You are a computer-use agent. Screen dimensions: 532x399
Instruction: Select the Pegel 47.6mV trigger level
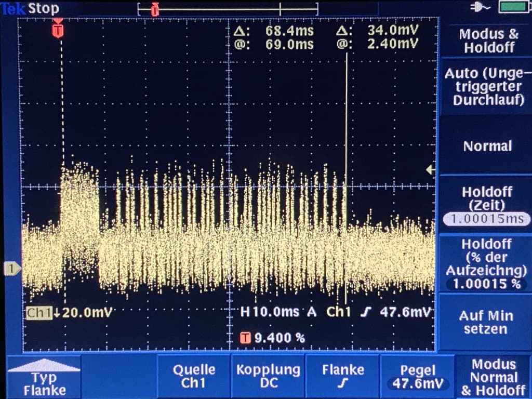tap(418, 377)
